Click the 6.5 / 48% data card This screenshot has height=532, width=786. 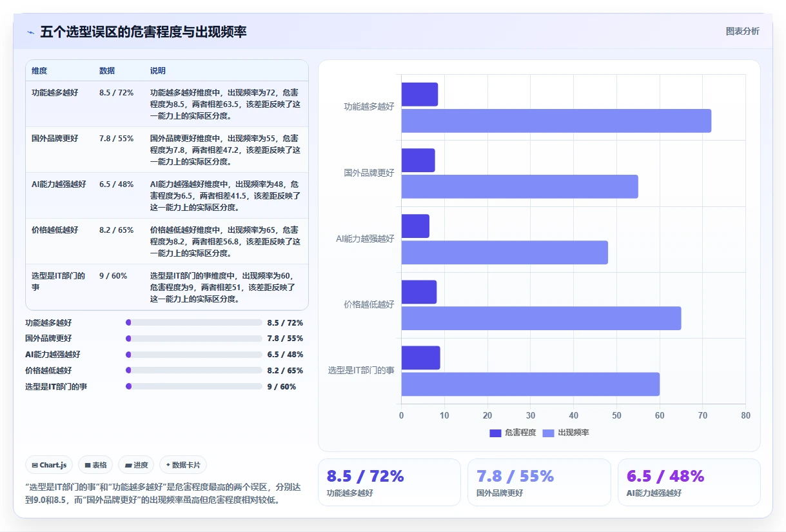point(689,482)
